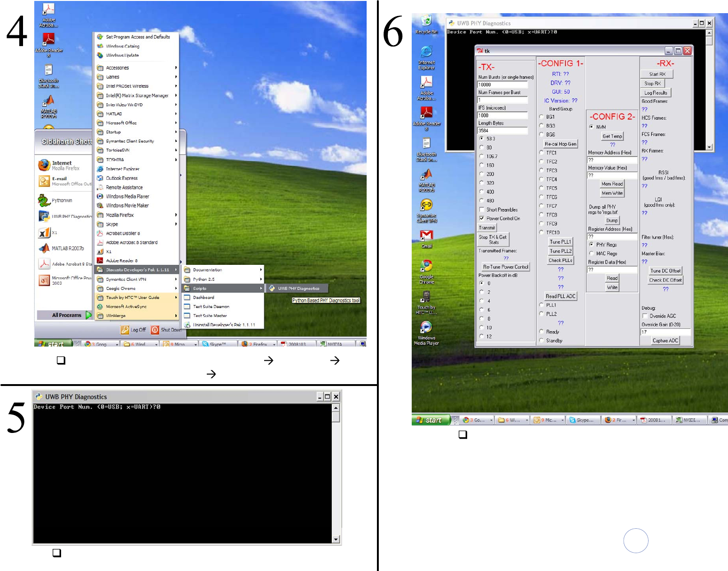728x571 pixels.
Task: Expand the Documentation submenu
Action: (223, 270)
